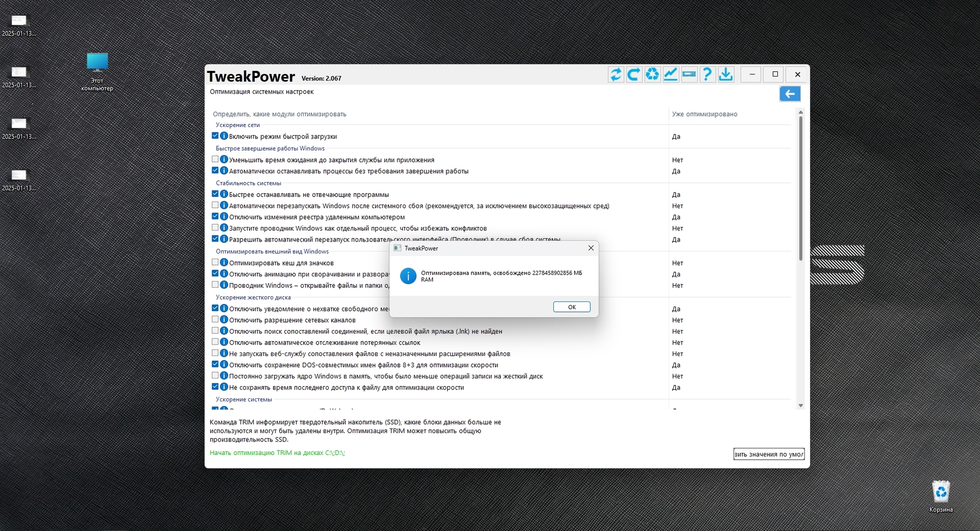Show info for 'Быстрее останавливать не отвечающие программы'

[x=224, y=194]
